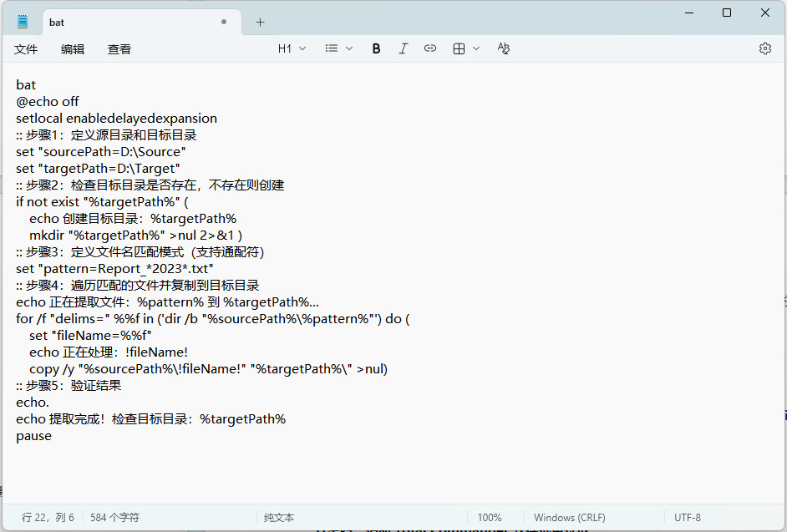The height and width of the screenshot is (532, 787).
Task: Click the Notepad app icon in title bar
Action: click(x=23, y=22)
